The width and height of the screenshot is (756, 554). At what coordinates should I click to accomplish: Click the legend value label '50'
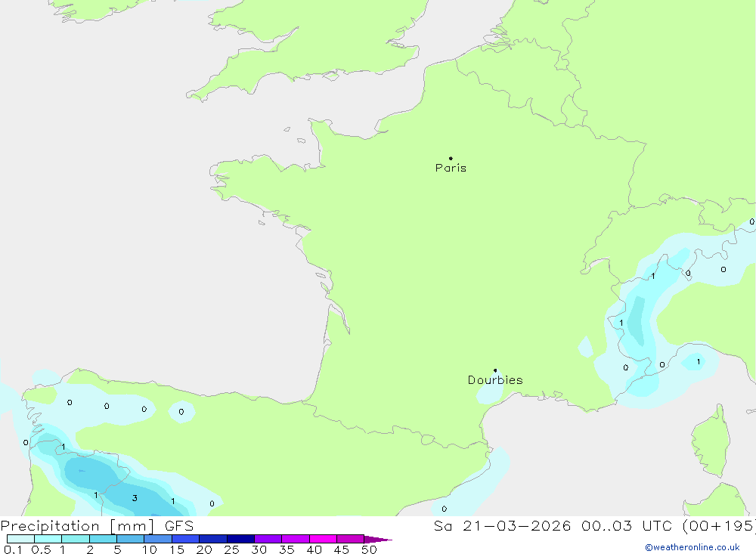click(369, 549)
